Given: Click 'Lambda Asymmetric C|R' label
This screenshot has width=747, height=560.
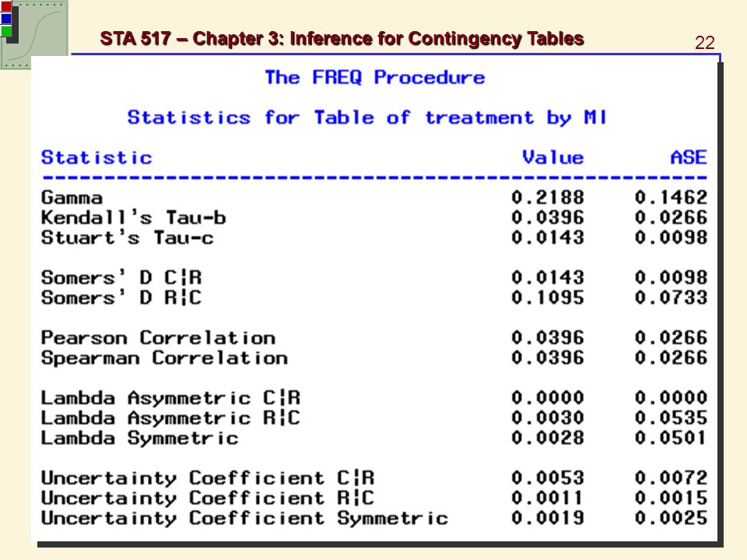Looking at the screenshot, I should pyautogui.click(x=170, y=397).
